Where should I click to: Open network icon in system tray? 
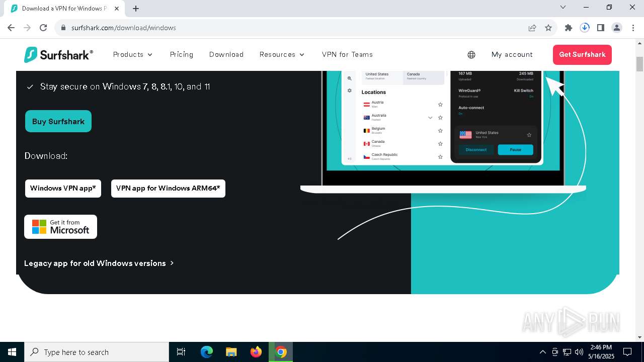point(567,352)
